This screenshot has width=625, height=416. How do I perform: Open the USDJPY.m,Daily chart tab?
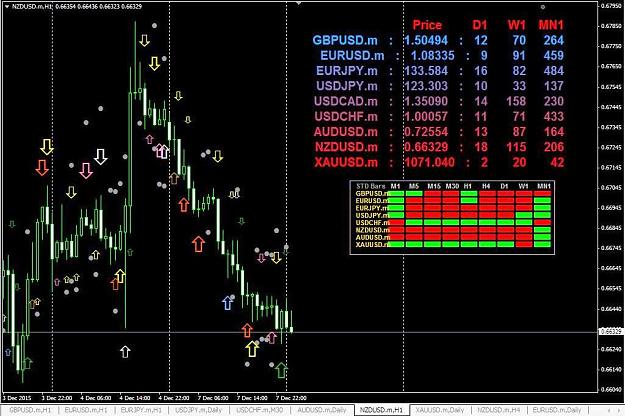[x=198, y=410]
